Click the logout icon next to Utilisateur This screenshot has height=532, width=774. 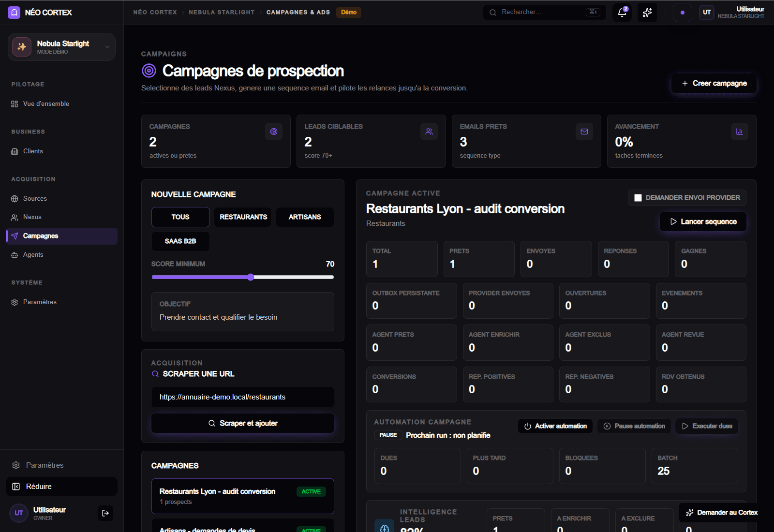[105, 513]
